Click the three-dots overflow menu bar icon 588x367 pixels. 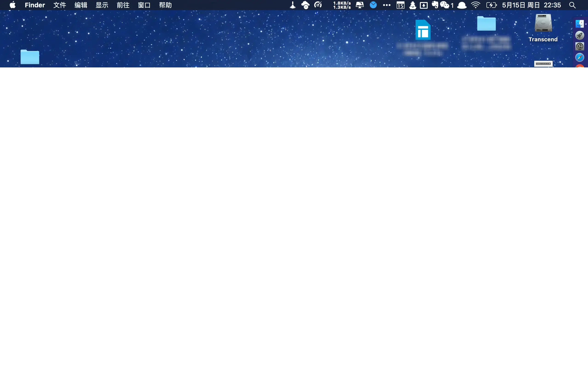pyautogui.click(x=387, y=5)
